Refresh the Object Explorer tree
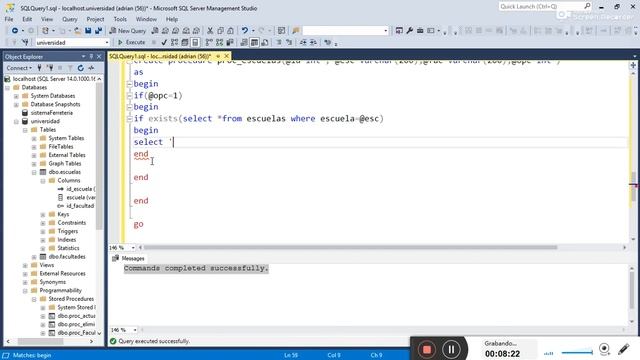 (x=81, y=68)
